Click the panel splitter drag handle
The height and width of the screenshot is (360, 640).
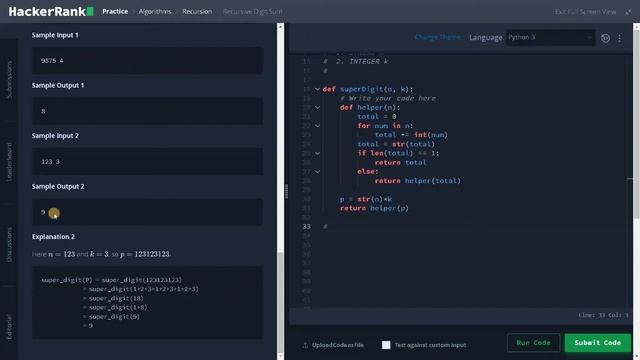pyautogui.click(x=286, y=191)
